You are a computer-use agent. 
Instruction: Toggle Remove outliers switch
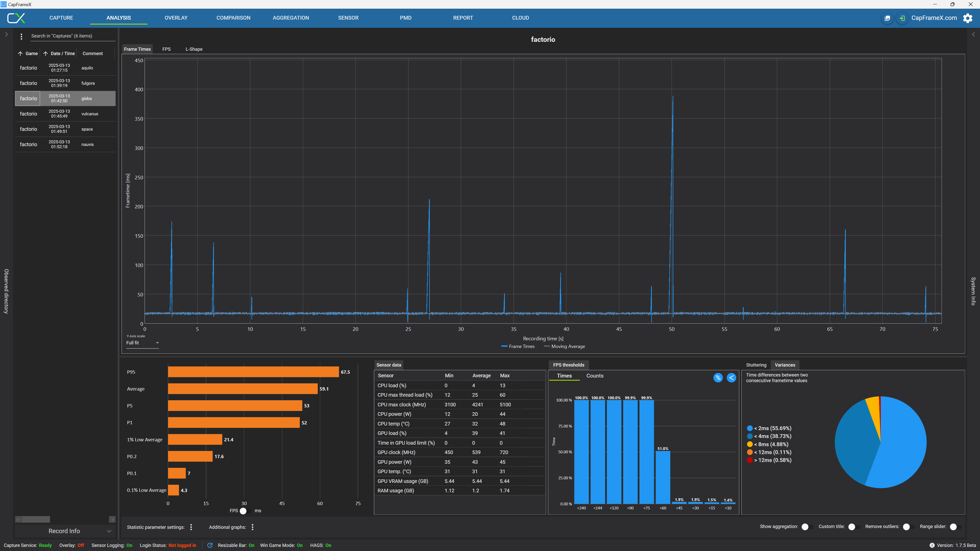click(909, 527)
